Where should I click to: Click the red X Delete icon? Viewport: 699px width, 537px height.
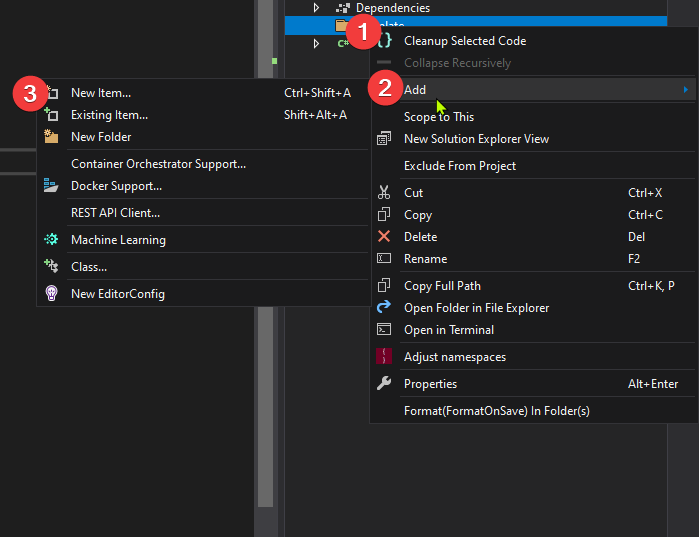(x=384, y=237)
